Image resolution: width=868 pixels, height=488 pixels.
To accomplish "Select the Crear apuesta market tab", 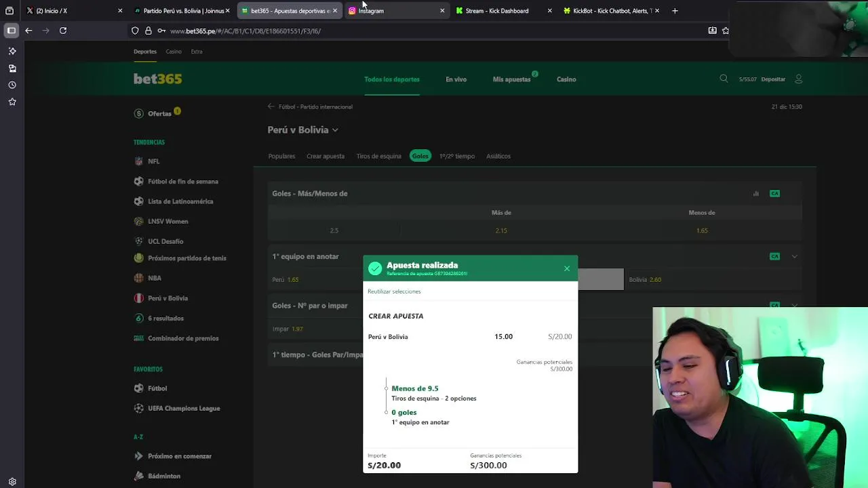I will 325,156.
